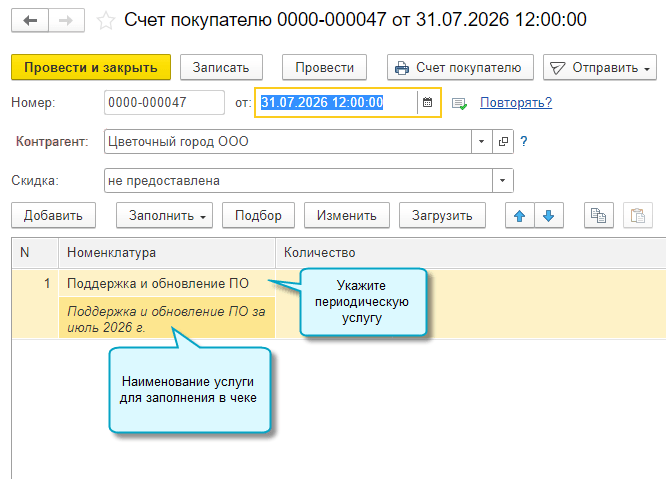666x479 pixels.
Task: Open Контрагент card with the open-form icon
Action: tap(503, 141)
